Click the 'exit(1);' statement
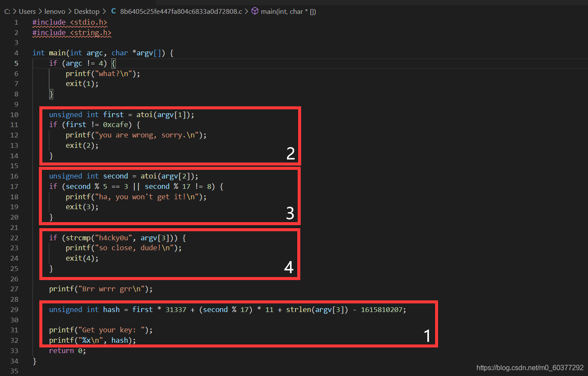The height and width of the screenshot is (376, 588). (x=82, y=83)
